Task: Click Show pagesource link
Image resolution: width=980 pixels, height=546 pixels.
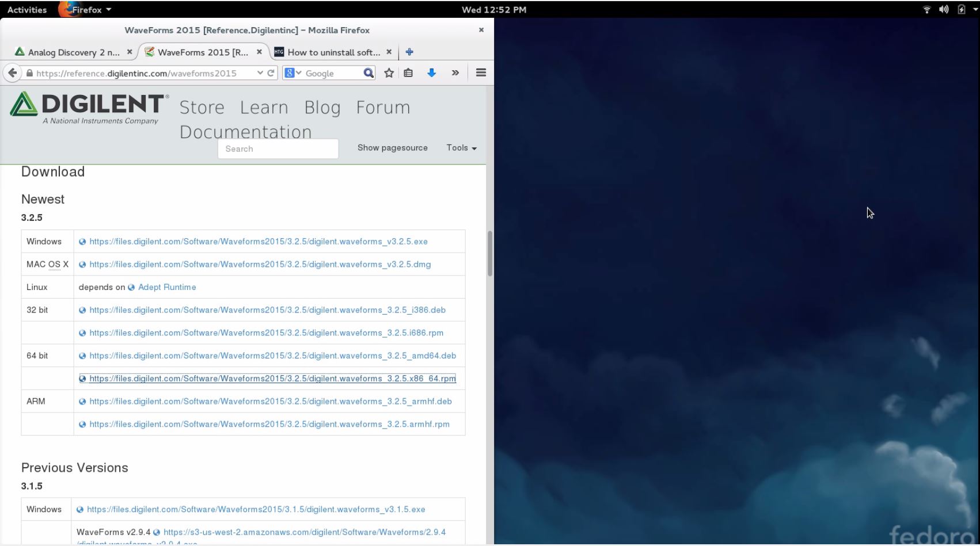Action: coord(393,148)
